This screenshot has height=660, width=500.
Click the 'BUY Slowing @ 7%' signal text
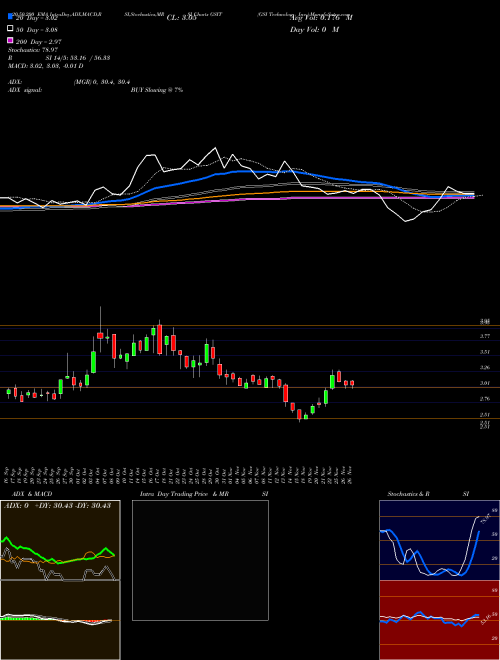coord(157,90)
